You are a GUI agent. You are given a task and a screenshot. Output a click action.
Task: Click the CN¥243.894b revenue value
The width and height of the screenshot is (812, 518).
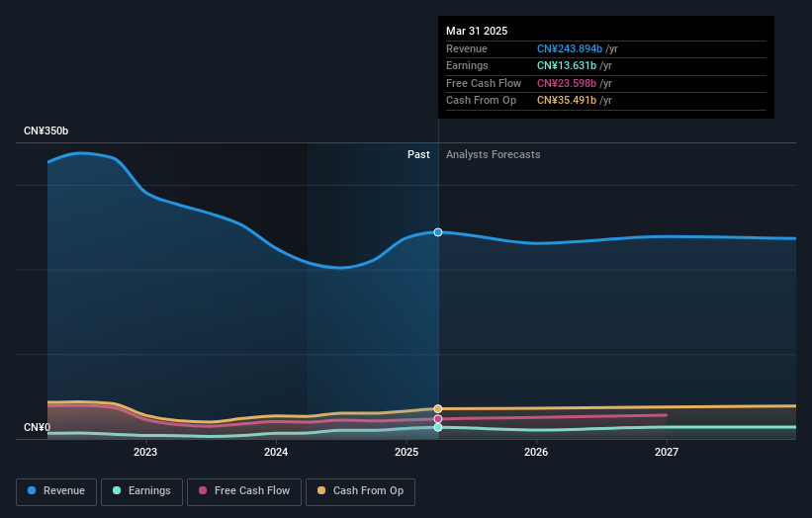570,48
